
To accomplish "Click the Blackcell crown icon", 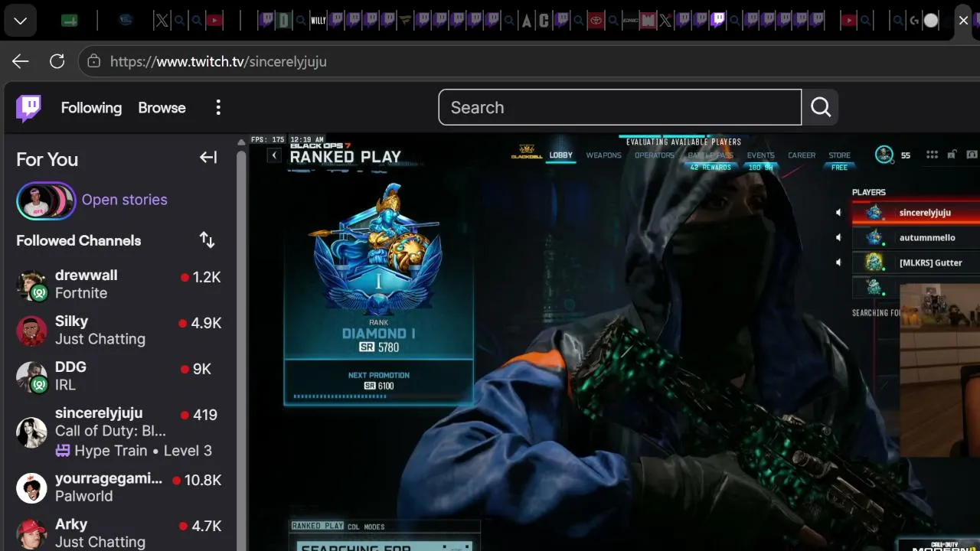I will (x=526, y=153).
